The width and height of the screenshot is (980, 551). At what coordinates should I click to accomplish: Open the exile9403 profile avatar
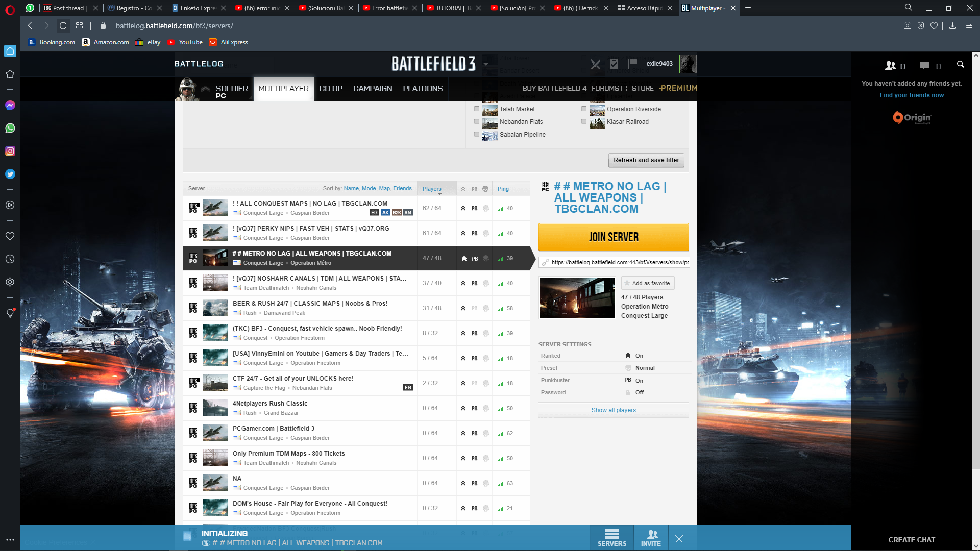pyautogui.click(x=688, y=64)
